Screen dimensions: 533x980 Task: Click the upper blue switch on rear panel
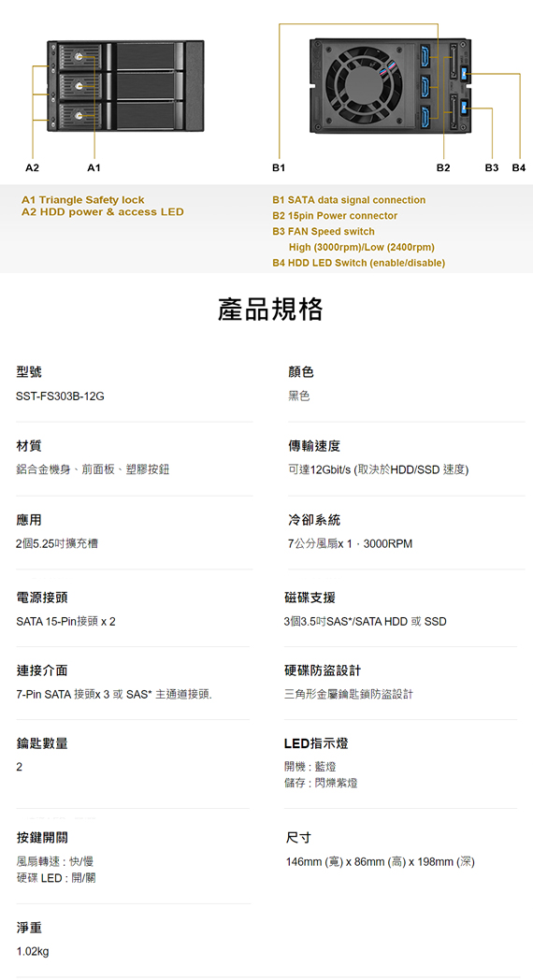(463, 75)
